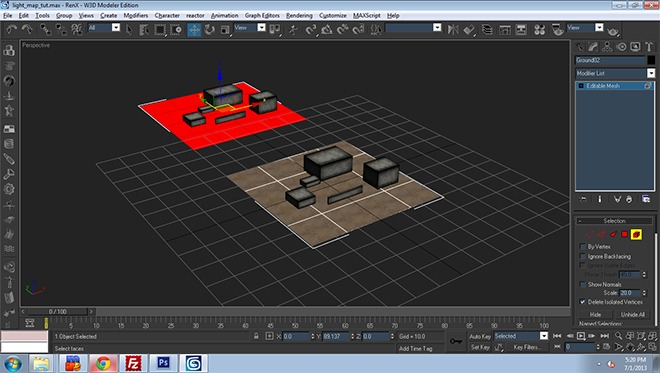Click the Unhide All button

pos(633,314)
